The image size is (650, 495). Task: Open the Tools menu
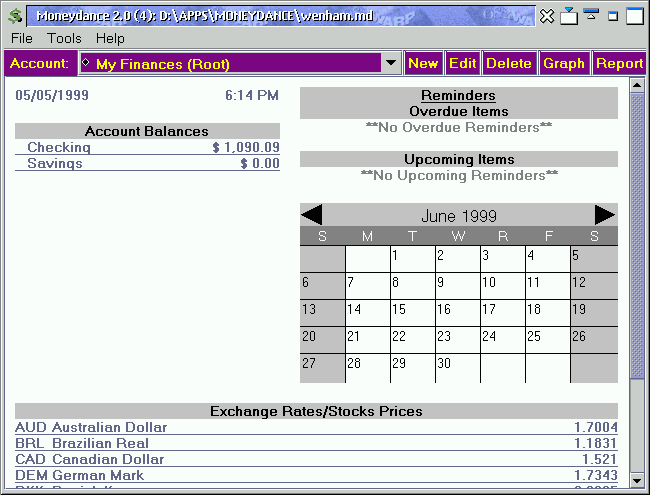pos(64,38)
